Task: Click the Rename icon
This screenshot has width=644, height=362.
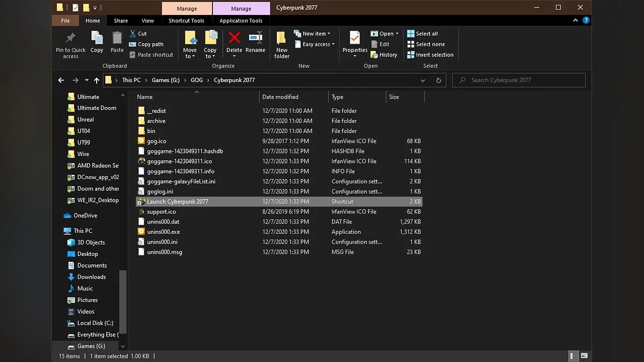Action: point(255,38)
